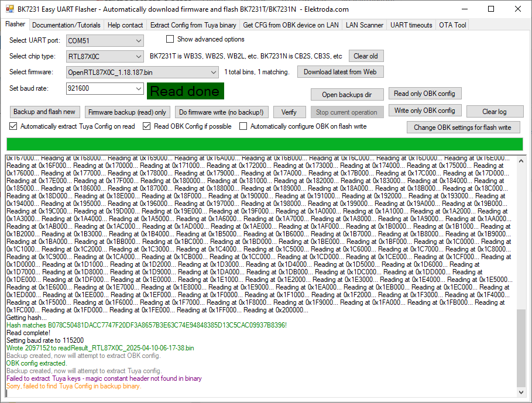532x403 pixels.
Task: Click 'Getting hash...' log line
Action: pos(26,318)
